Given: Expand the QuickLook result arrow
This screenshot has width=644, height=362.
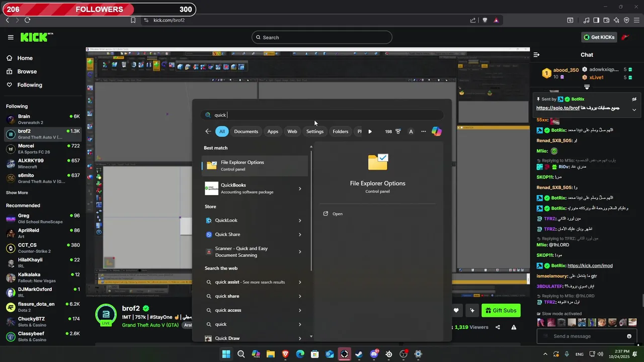Looking at the screenshot, I should coord(300,220).
